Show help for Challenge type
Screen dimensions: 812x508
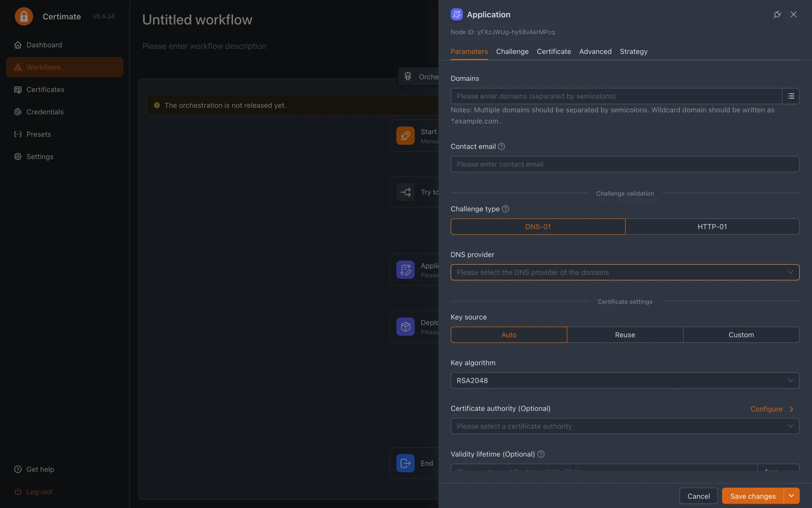tap(505, 209)
